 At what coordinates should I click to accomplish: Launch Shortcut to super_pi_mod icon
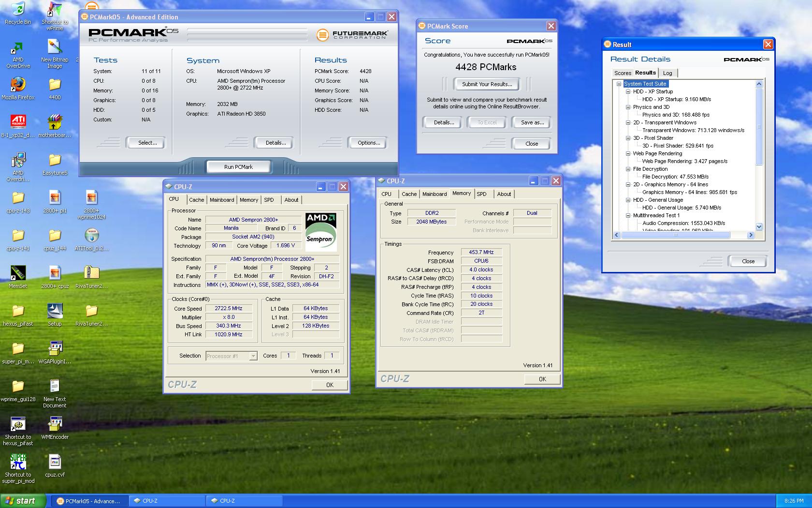pyautogui.click(x=18, y=469)
